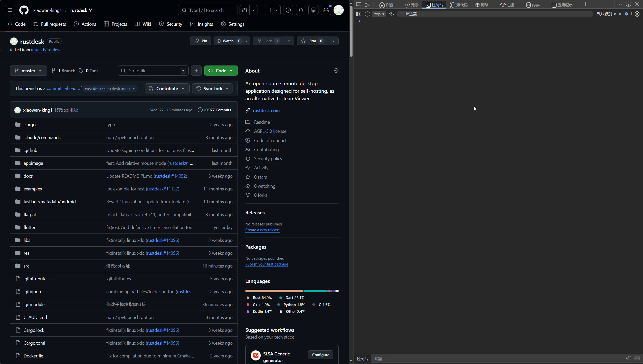643x364 pixels.
Task: Expand the Sync fork dropdown
Action: point(212,88)
